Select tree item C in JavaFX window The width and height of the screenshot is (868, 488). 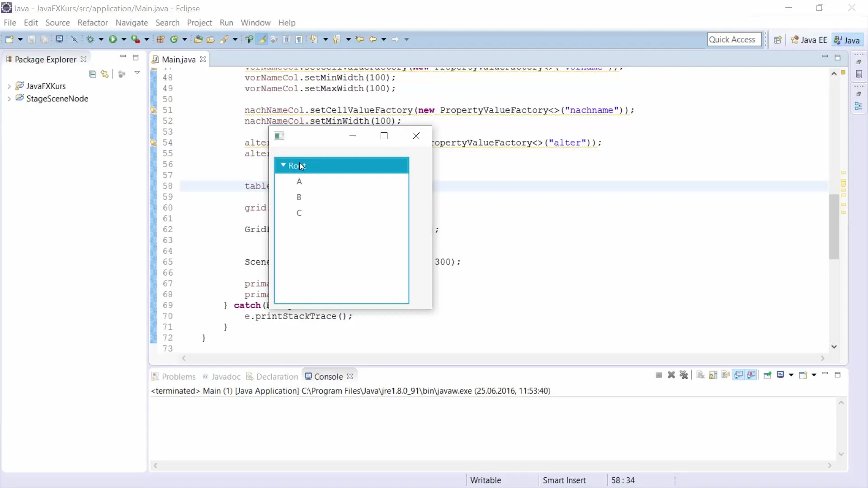click(x=342, y=213)
